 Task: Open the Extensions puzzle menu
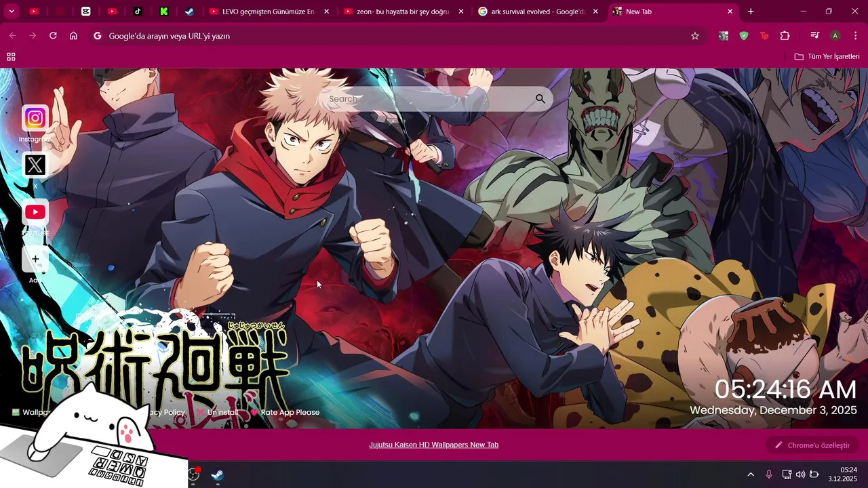point(785,36)
